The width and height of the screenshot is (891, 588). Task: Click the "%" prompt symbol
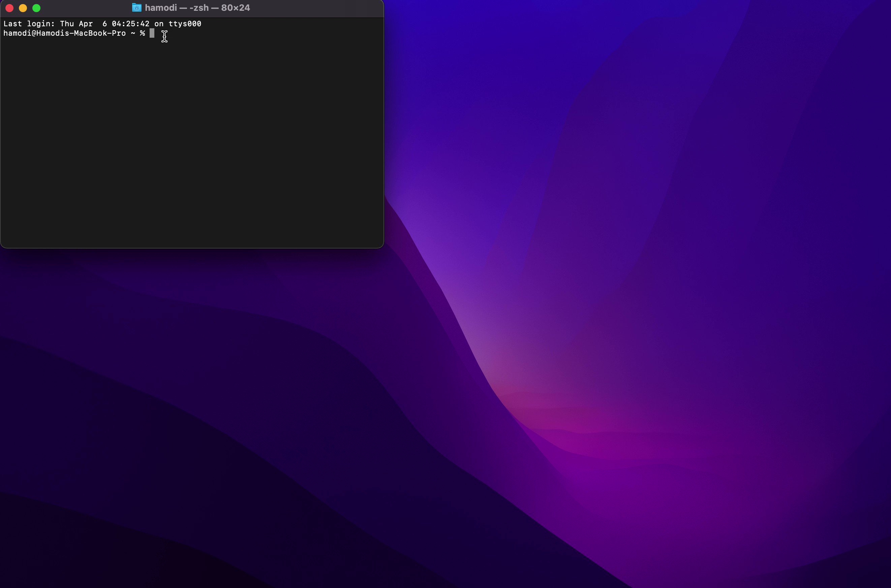tap(142, 33)
